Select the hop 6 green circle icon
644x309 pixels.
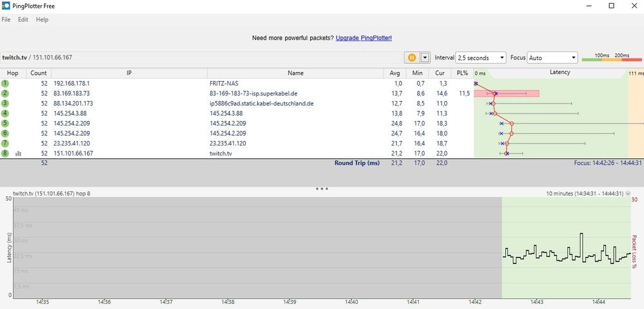coord(5,133)
